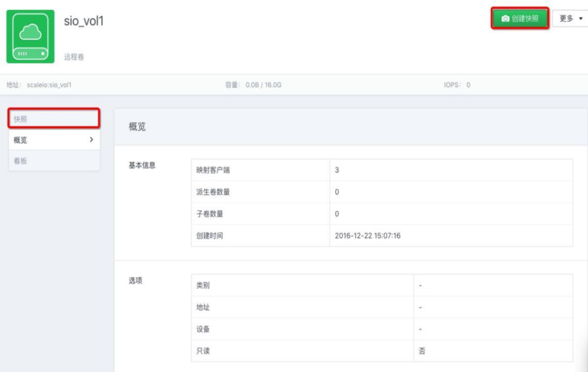Click the IOPS value in info bar

tap(468, 85)
